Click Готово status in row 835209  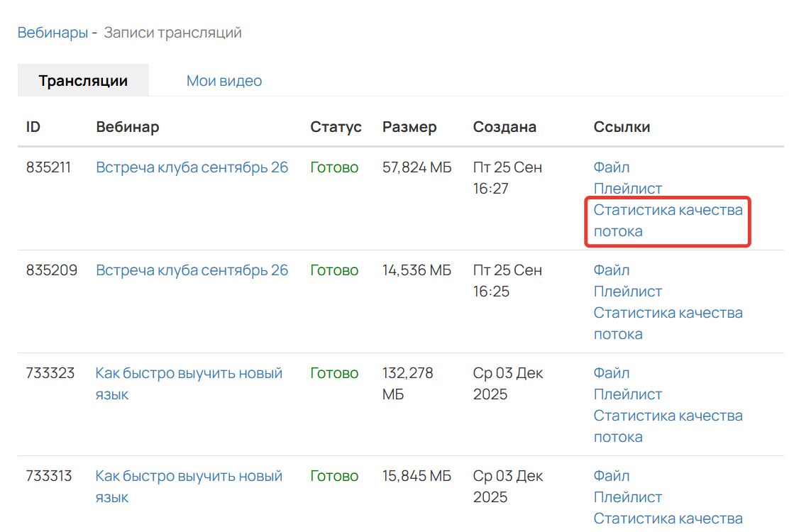click(x=334, y=270)
